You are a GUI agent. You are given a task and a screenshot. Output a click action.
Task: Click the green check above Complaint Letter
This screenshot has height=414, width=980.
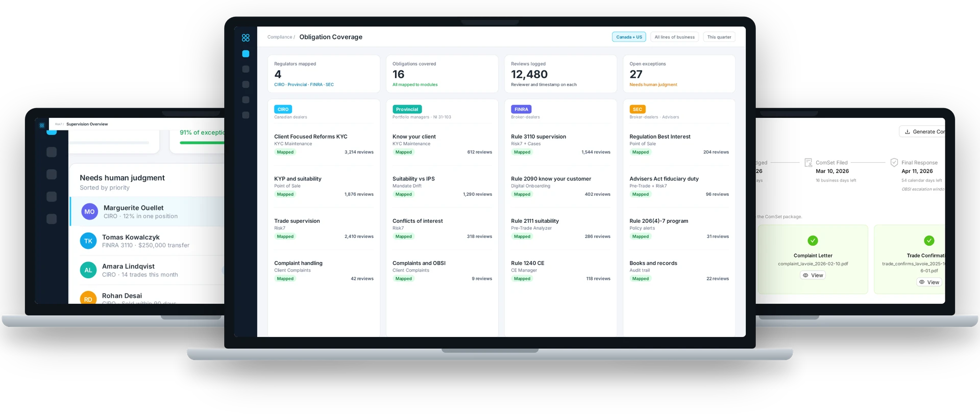point(813,241)
